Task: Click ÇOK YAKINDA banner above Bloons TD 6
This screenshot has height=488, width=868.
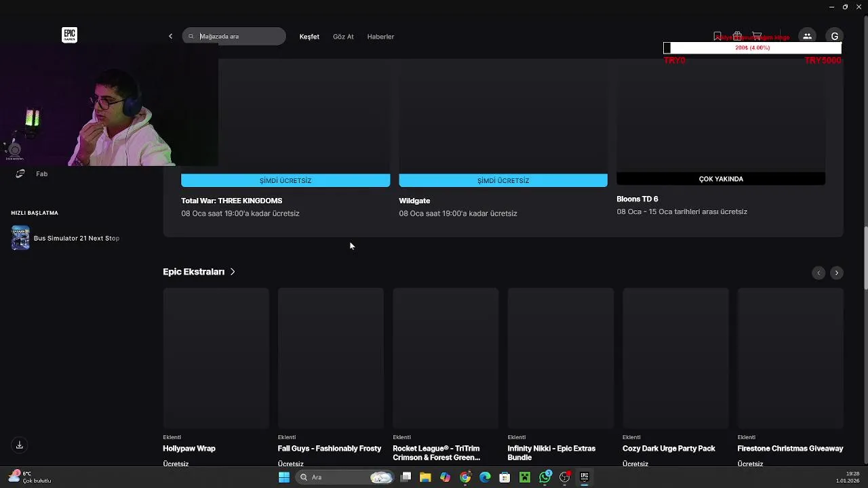Action: click(x=721, y=179)
